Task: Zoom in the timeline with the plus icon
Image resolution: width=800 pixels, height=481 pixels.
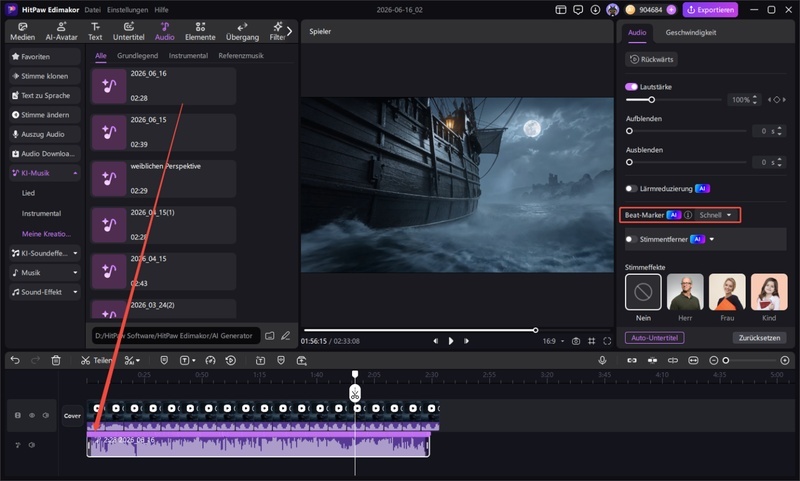Action: coord(785,360)
